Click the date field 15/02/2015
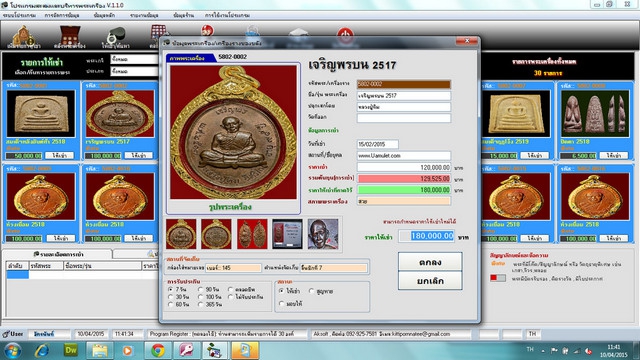Viewport: 640px width, 360px height. (378, 144)
